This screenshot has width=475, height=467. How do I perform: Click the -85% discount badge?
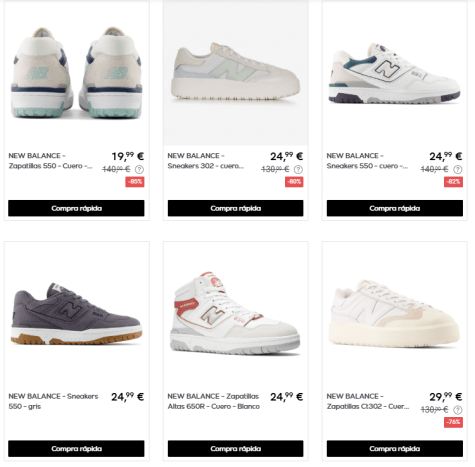pos(135,182)
